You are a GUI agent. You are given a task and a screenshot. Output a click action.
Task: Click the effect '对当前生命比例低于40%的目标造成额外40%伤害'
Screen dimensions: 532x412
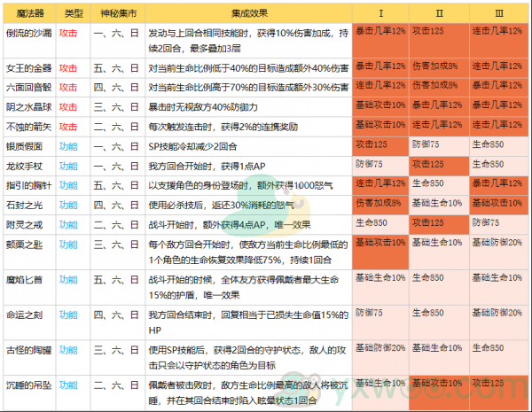248,68
